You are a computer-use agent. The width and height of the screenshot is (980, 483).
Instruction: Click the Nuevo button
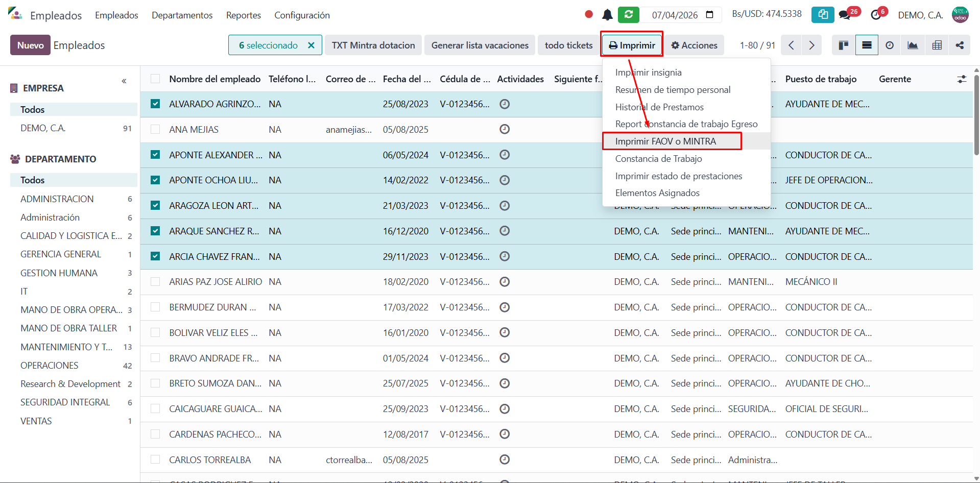30,45
